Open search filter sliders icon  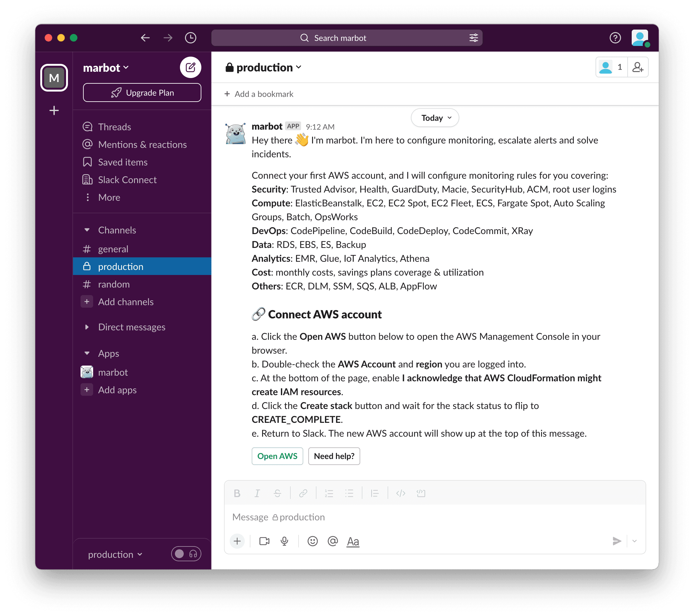tap(473, 38)
